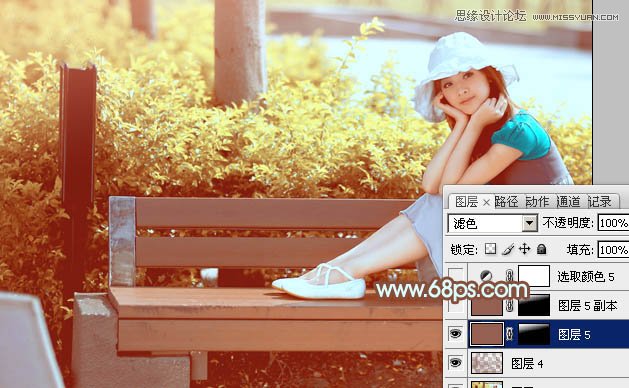Click the 选取颜色 5 adjustment layer icon
This screenshot has width=629, height=388.
point(486,276)
